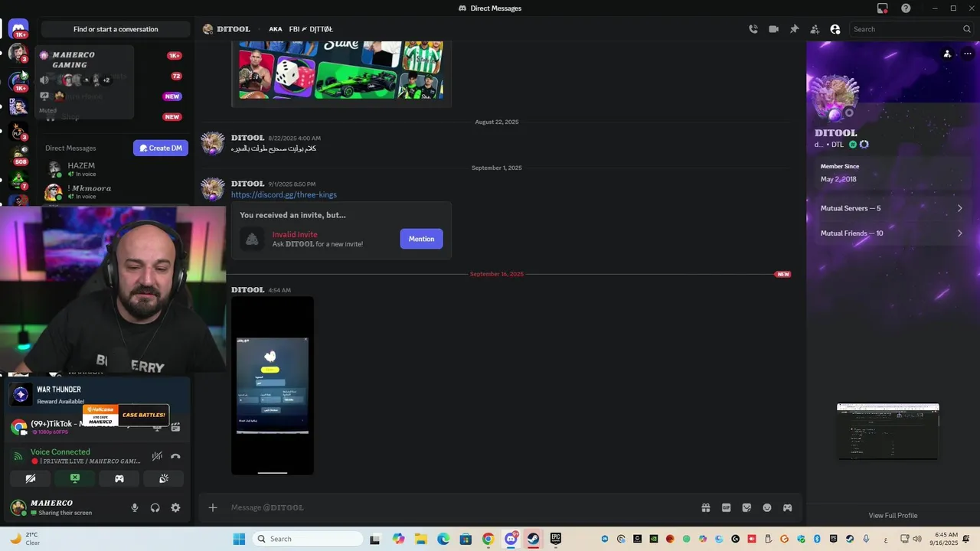980x551 pixels.
Task: Click Voice Connected status text
Action: coord(60,452)
